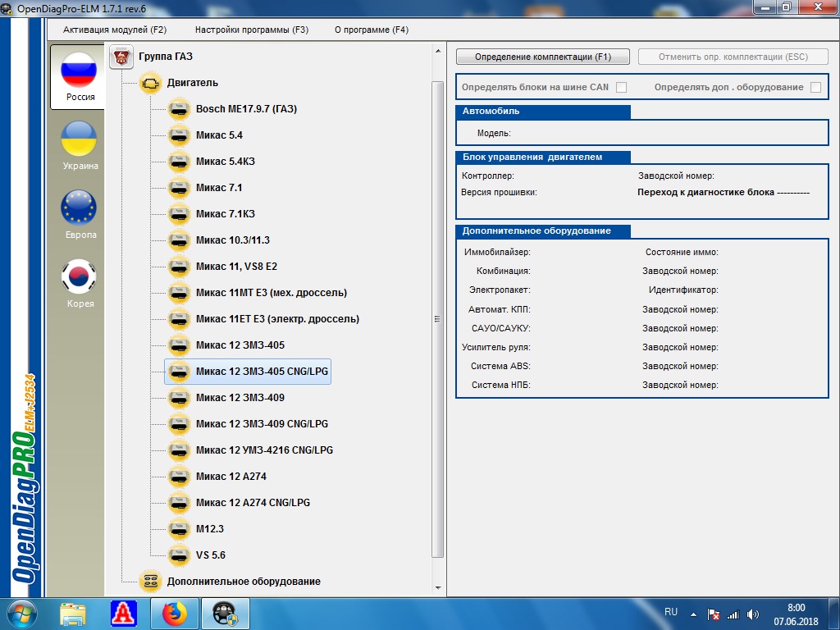Image resolution: width=840 pixels, height=630 pixels.
Task: Select the Корея flag icon
Action: tap(79, 276)
